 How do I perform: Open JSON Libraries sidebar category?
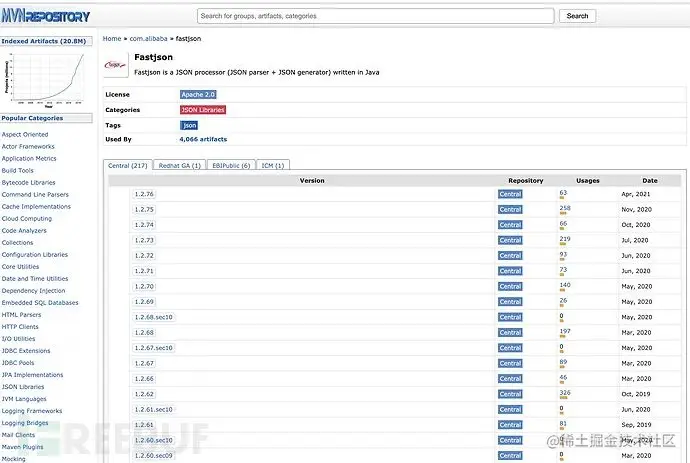coord(23,387)
